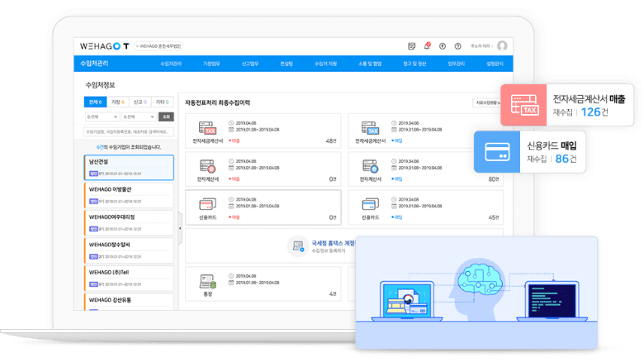
Task: Open the 수임처관리 menu item
Action: pos(171,64)
